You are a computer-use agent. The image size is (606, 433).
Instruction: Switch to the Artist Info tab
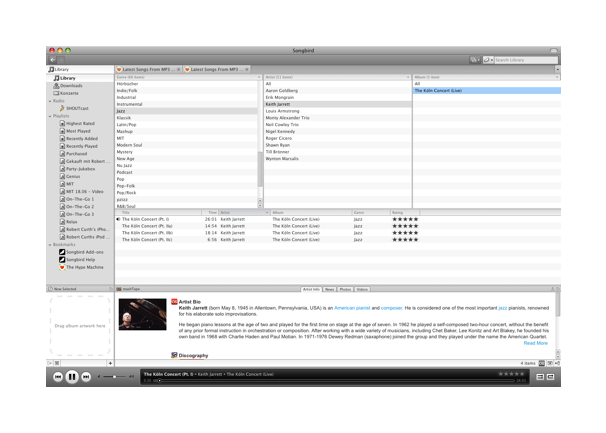pos(311,289)
